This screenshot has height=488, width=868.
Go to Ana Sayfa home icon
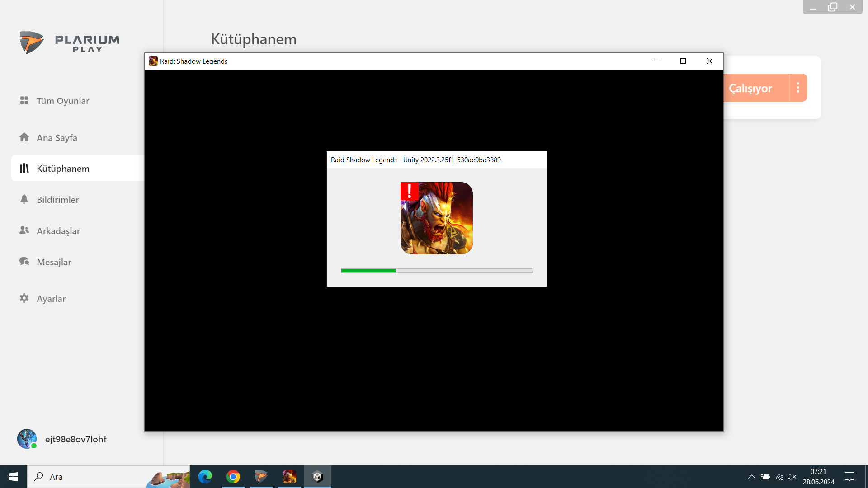24,137
